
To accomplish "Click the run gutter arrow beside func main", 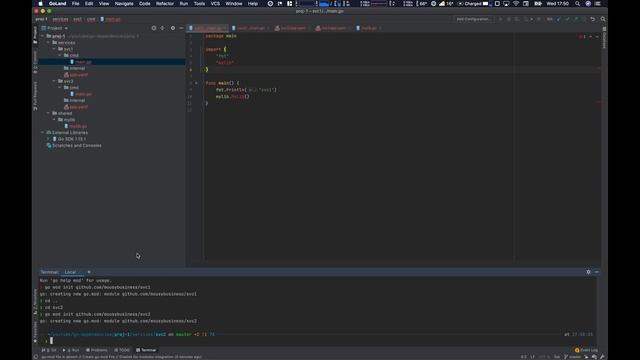I will 196,83.
